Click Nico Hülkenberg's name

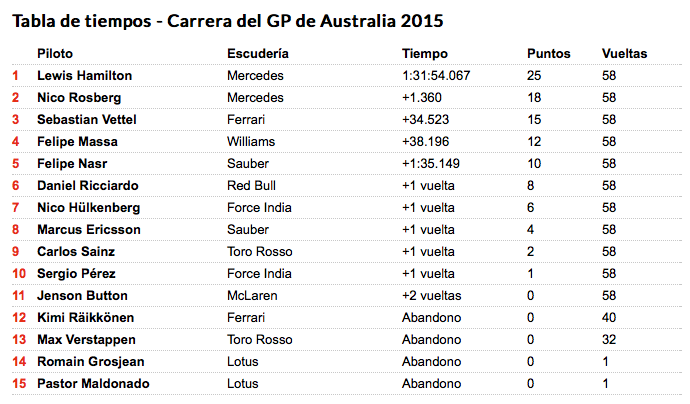[88, 208]
